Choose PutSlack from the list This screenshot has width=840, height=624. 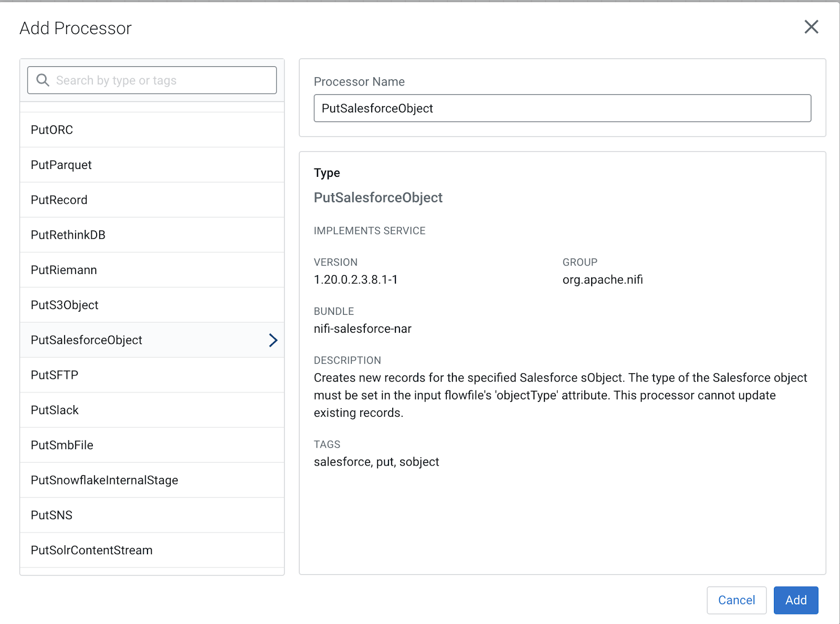point(152,410)
